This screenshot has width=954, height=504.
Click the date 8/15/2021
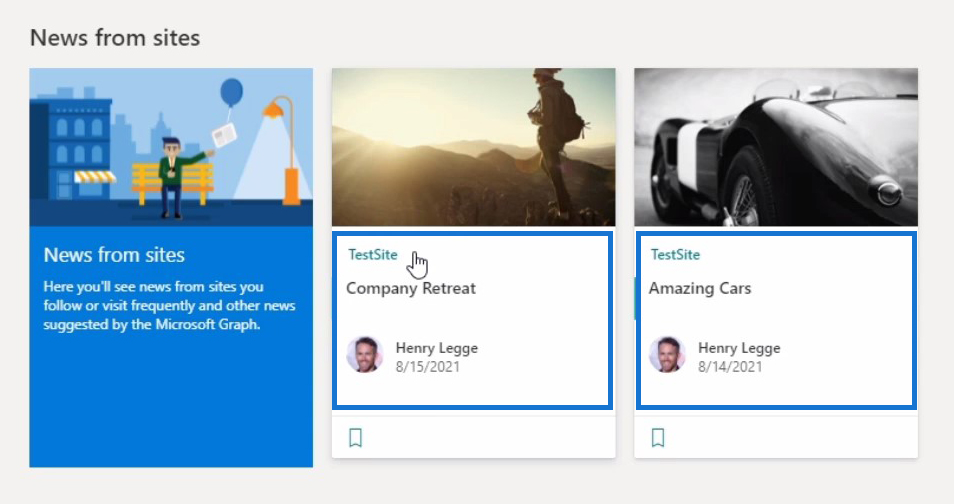pos(427,366)
